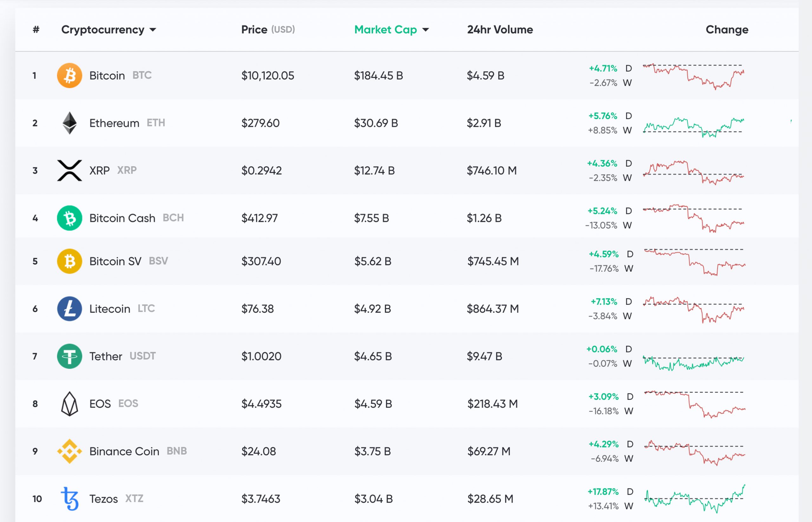The image size is (812, 522).
Task: Click the Tether green logo icon
Action: coord(69,356)
